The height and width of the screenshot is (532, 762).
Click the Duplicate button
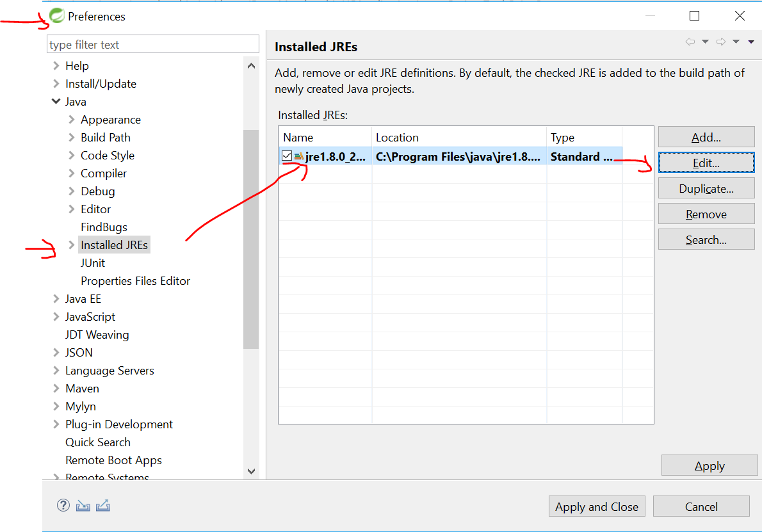pyautogui.click(x=706, y=188)
